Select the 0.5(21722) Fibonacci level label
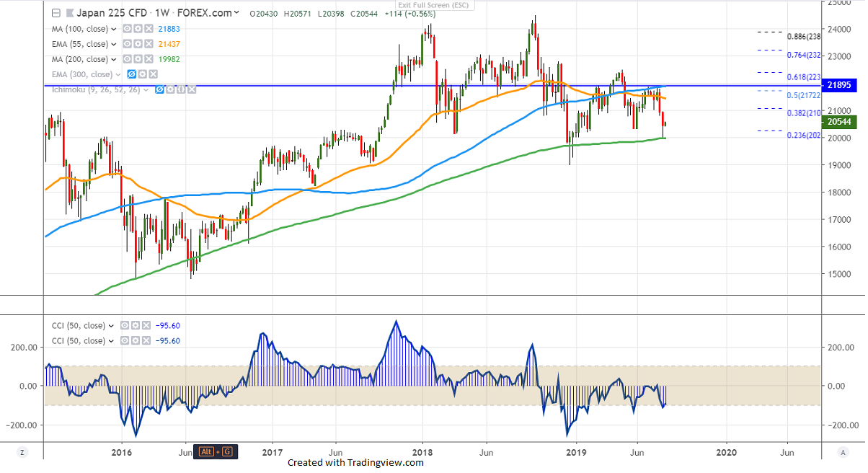The image size is (868, 473). (804, 95)
